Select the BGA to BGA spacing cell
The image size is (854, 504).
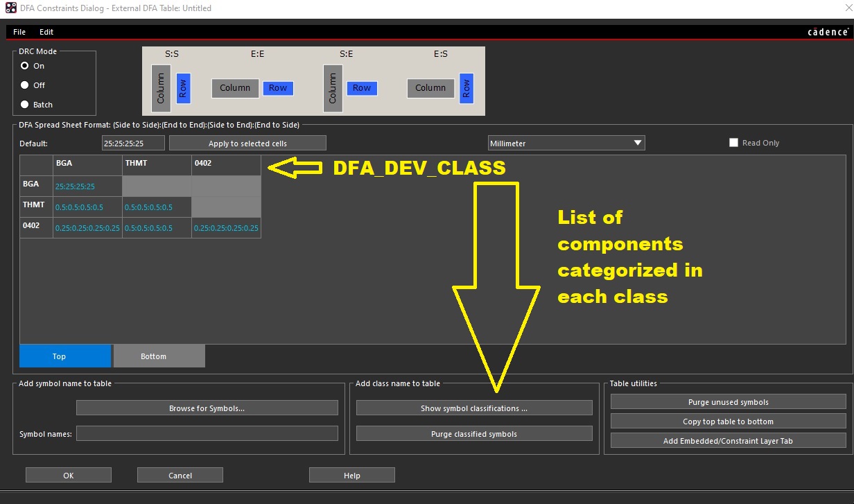[x=87, y=186]
